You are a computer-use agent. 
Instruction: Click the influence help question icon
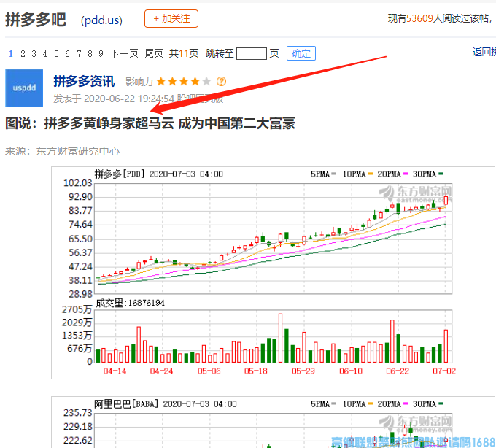(222, 81)
